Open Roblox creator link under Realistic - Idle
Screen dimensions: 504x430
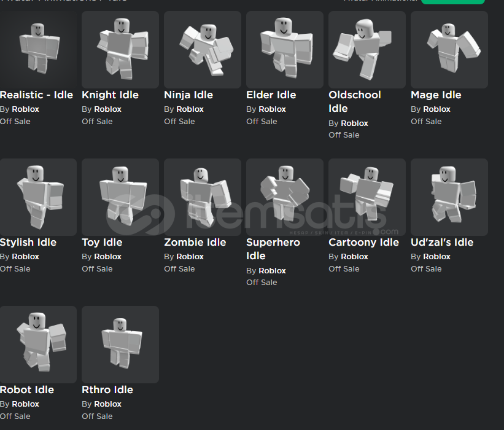pos(25,109)
